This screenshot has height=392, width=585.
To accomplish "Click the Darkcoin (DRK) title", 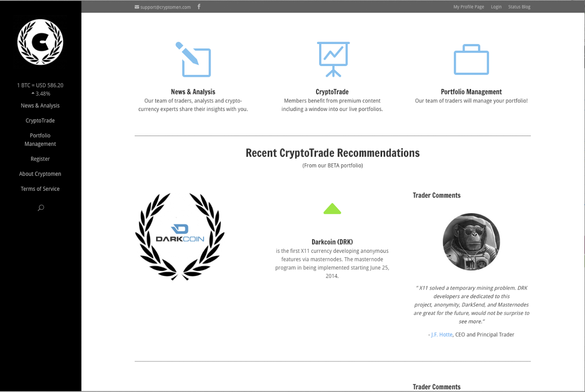I will pos(332,242).
